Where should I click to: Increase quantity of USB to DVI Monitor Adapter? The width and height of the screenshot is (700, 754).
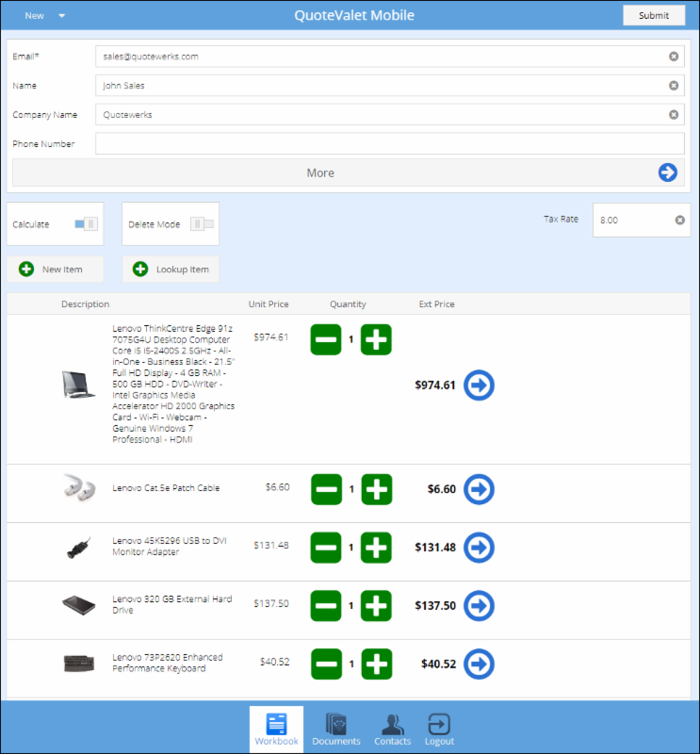pos(376,548)
